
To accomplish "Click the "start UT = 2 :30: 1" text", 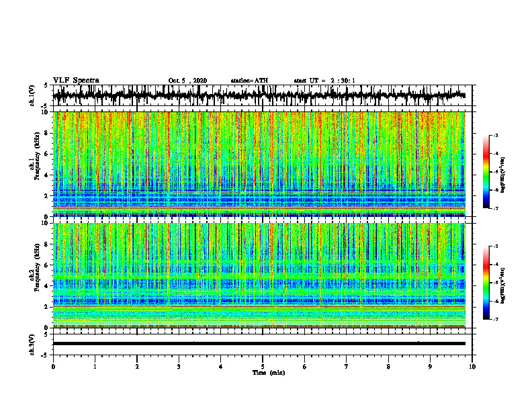I will point(324,81).
